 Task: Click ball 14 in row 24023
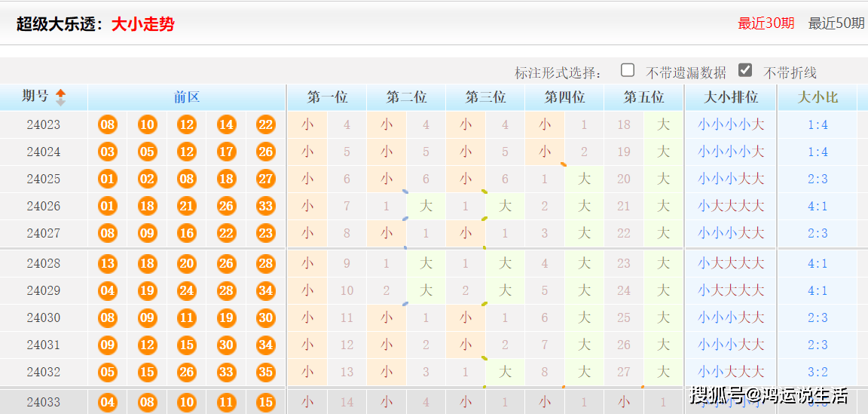coord(226,124)
